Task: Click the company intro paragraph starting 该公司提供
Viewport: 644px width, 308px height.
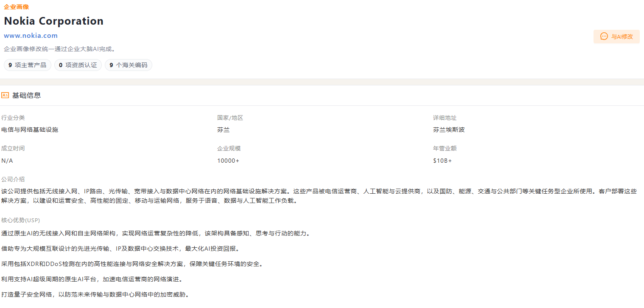Action: [x=319, y=196]
